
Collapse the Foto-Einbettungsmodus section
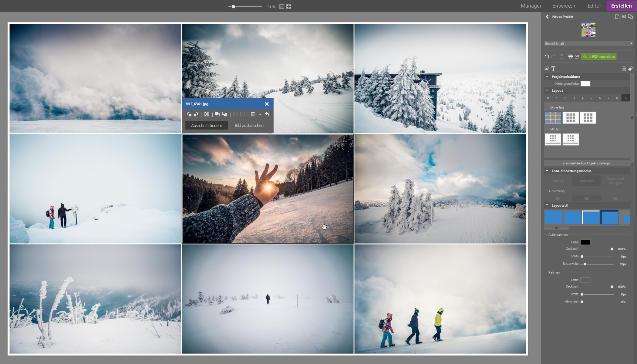coord(547,171)
